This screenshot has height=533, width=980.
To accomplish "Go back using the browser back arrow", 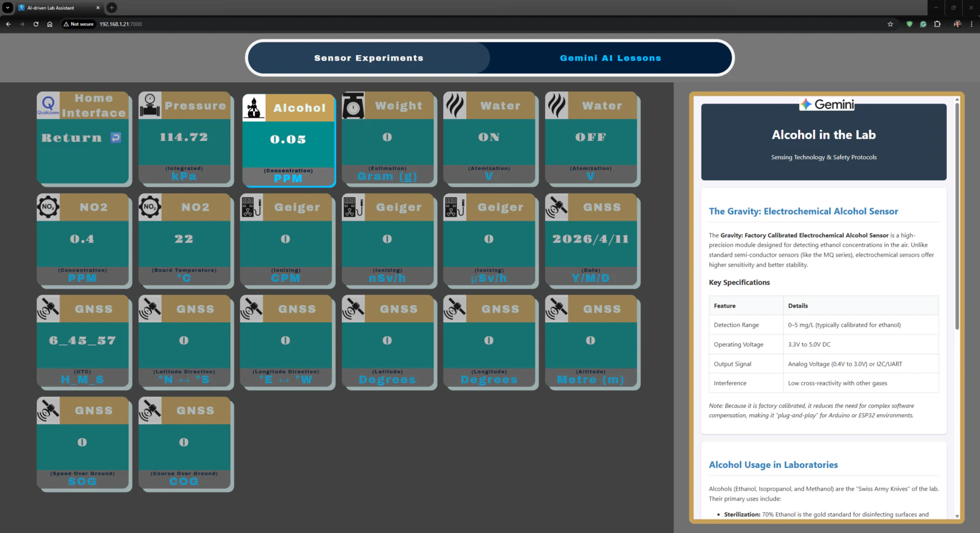I will tap(9, 25).
